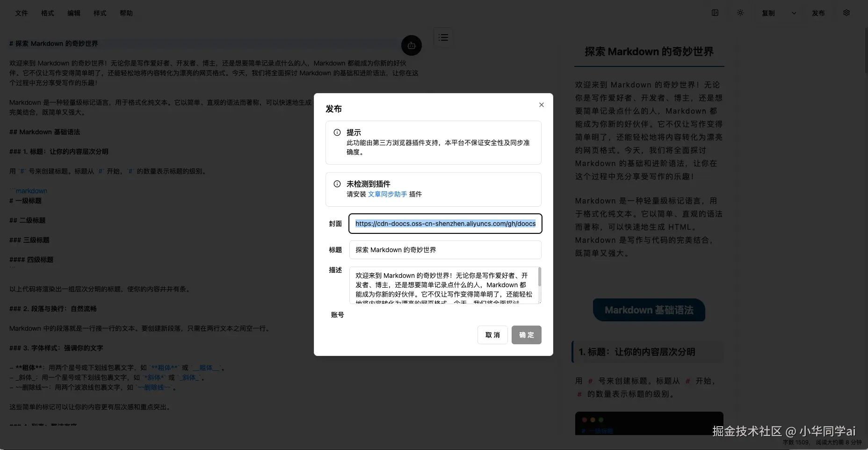Toggle the table of contents list icon
Image resolution: width=868 pixels, height=450 pixels.
[x=443, y=37]
